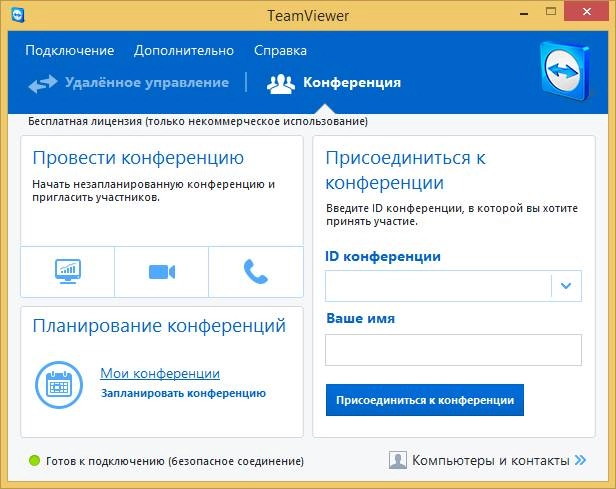Screen dimensions: 616x489
Task: Click the contact avatar icon near Компьютеры и контакты
Action: (x=398, y=460)
